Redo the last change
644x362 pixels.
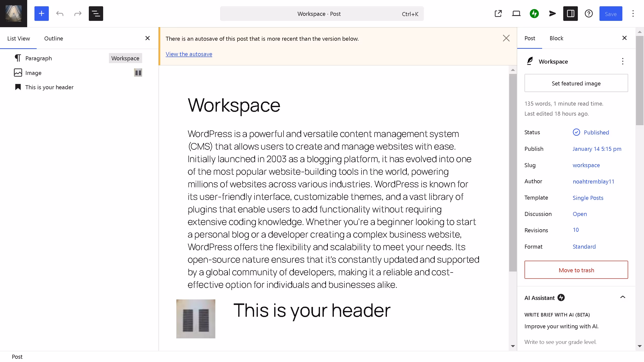[x=78, y=14]
